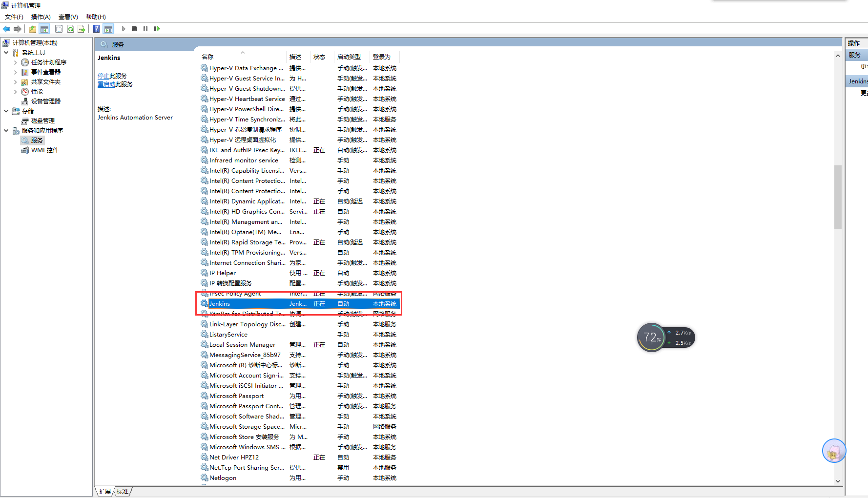Select 设备管理器 in the tree
This screenshot has width=868, height=498.
coord(46,101)
